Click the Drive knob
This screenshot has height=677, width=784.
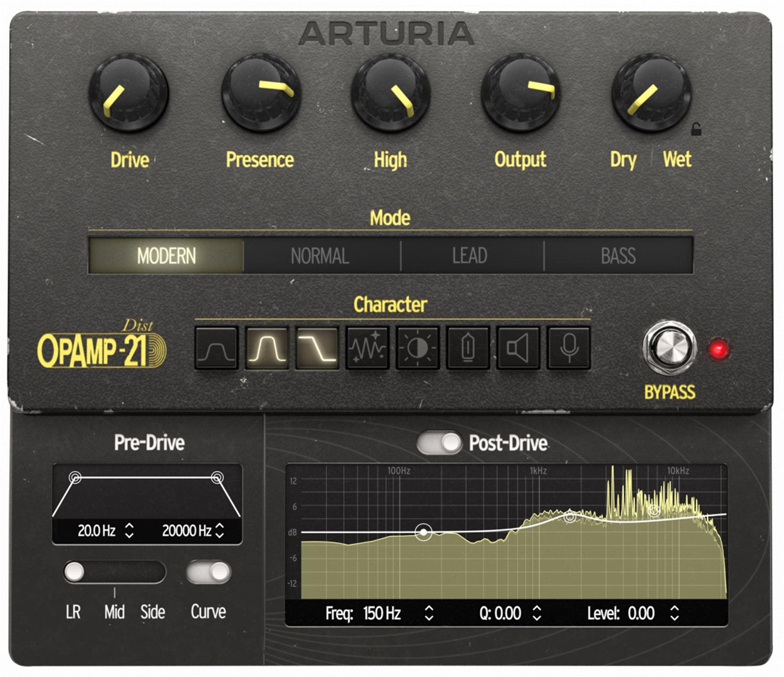coord(129,93)
